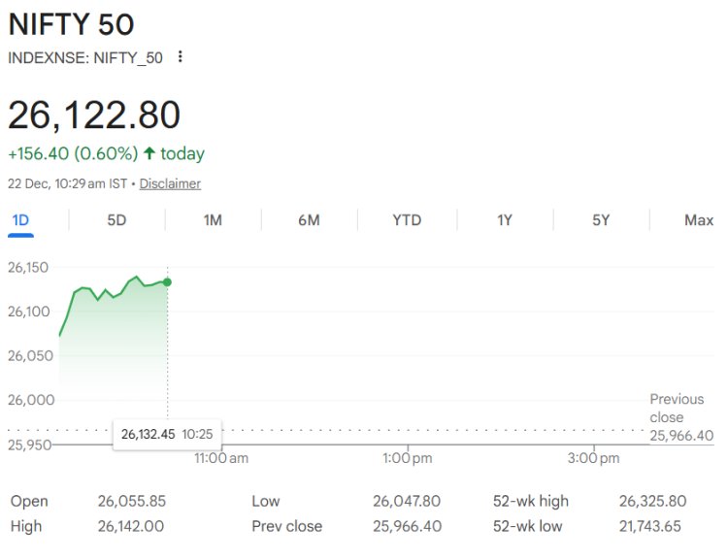Select the Max time range

tap(698, 220)
